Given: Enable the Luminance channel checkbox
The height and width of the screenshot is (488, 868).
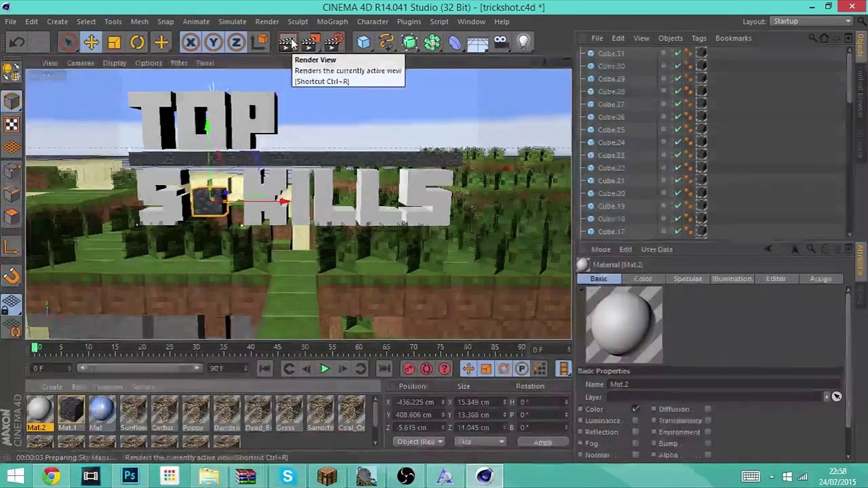Looking at the screenshot, I should coord(635,420).
